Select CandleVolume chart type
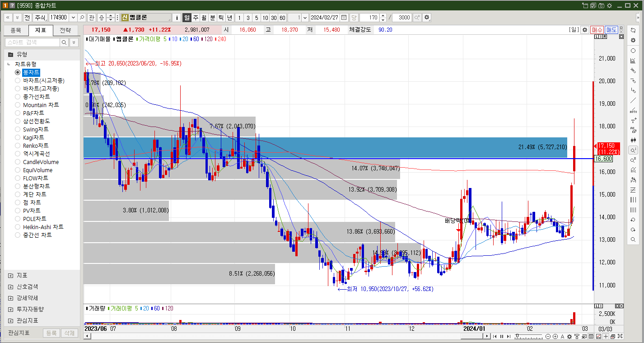 [18, 162]
